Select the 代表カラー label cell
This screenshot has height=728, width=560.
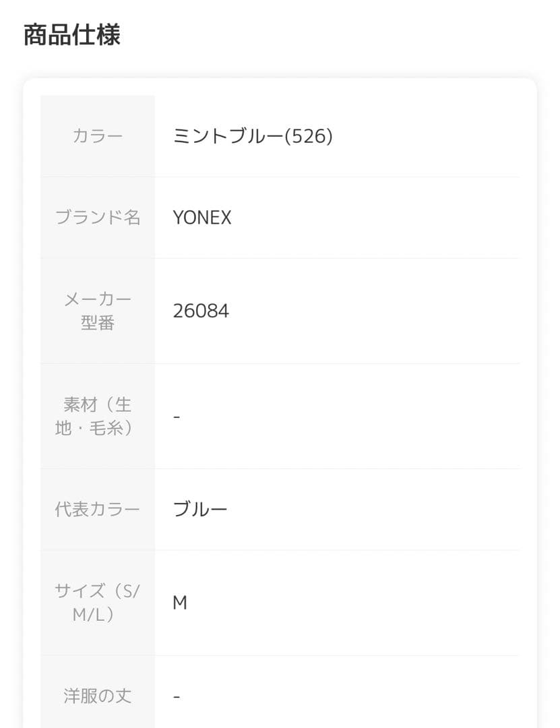click(98, 509)
